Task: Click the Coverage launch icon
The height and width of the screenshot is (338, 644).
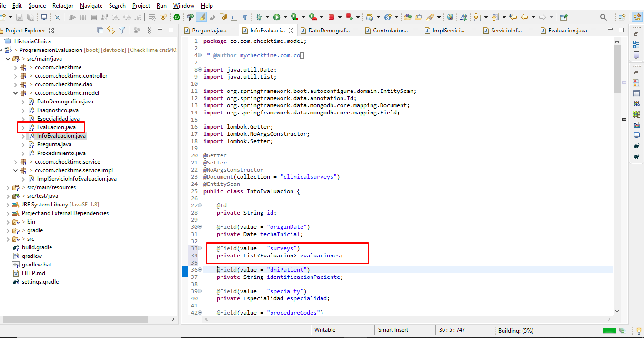Action: click(x=294, y=17)
